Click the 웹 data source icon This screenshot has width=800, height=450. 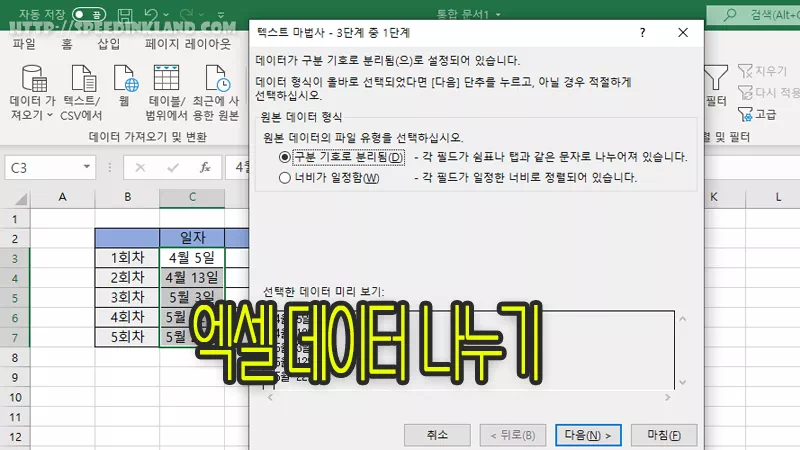(x=125, y=80)
